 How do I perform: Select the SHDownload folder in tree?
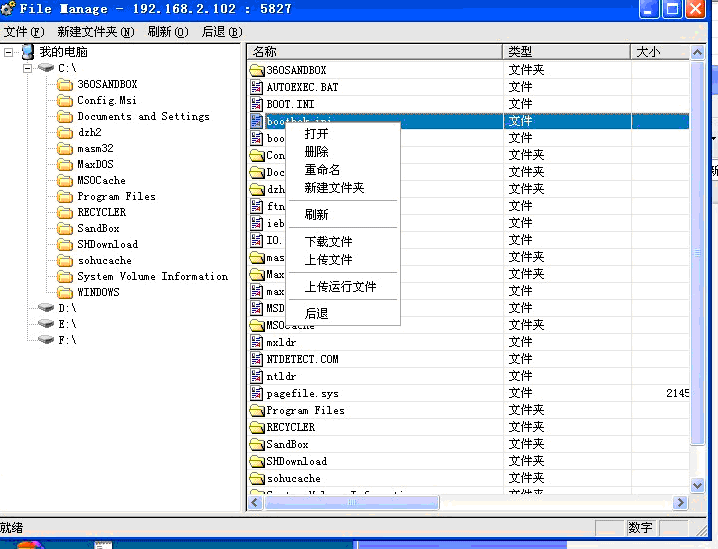[107, 245]
